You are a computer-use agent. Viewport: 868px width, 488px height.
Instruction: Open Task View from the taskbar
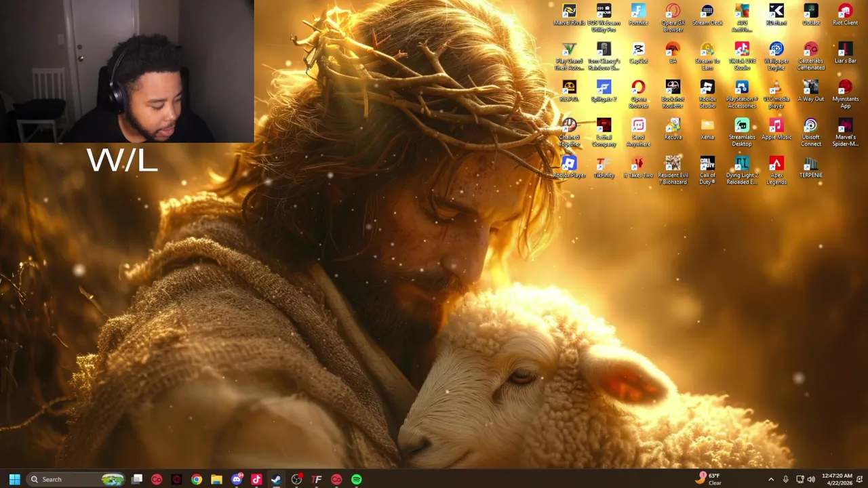point(137,479)
